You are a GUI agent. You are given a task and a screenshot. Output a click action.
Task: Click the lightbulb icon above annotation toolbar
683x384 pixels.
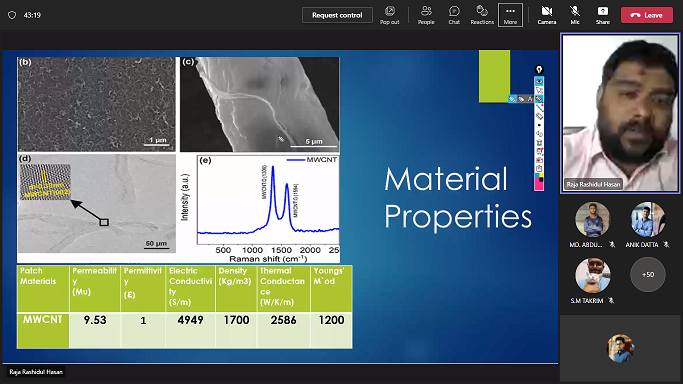539,70
